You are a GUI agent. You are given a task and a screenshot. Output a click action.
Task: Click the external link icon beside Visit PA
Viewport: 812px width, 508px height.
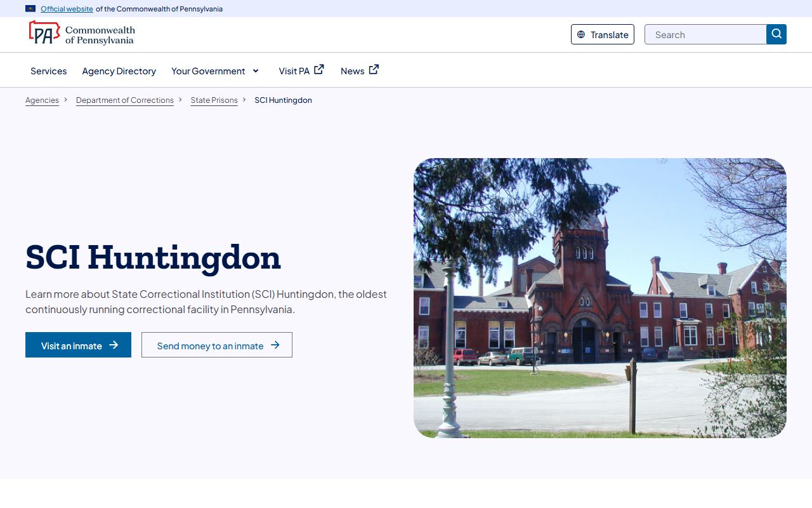pos(319,70)
